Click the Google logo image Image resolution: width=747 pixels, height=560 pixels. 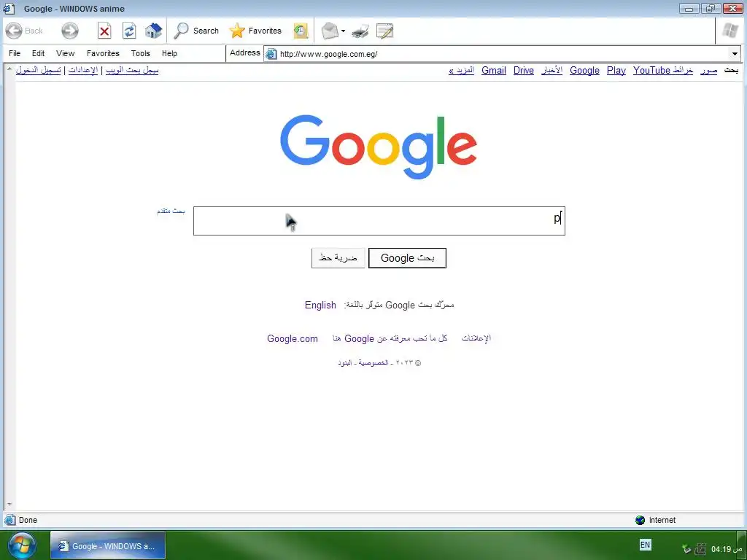click(379, 147)
